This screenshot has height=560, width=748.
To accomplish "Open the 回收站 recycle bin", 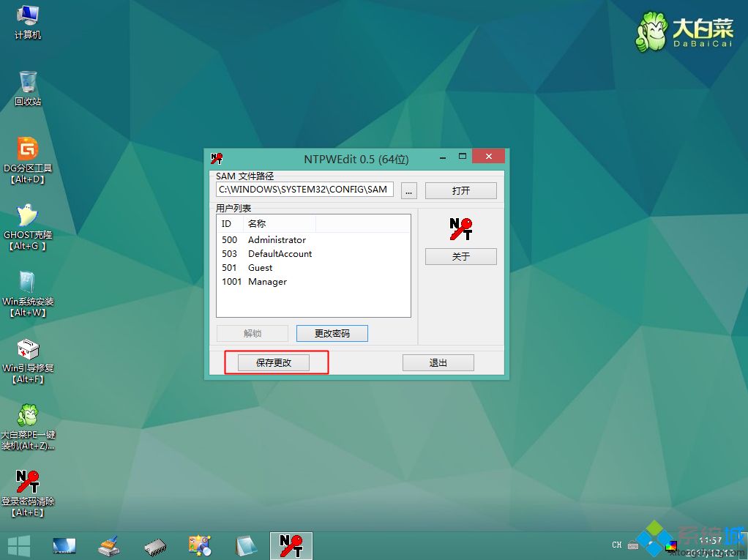I will click(27, 83).
